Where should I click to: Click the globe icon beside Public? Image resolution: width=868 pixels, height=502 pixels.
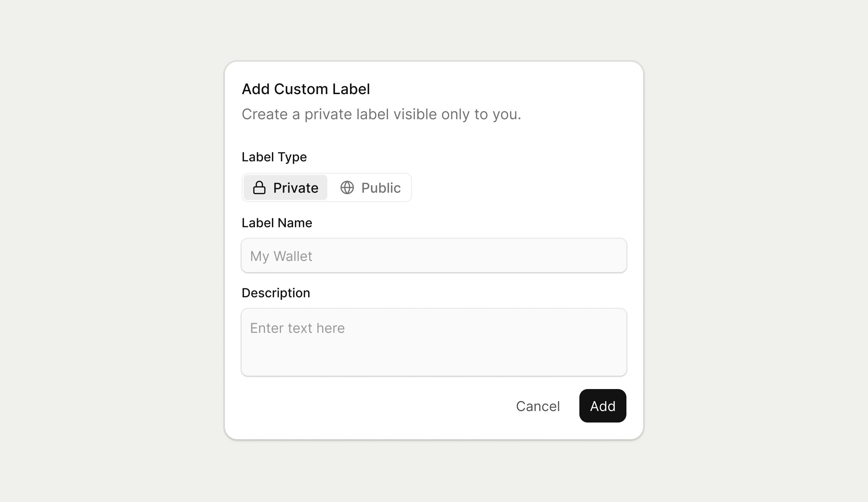coord(348,188)
